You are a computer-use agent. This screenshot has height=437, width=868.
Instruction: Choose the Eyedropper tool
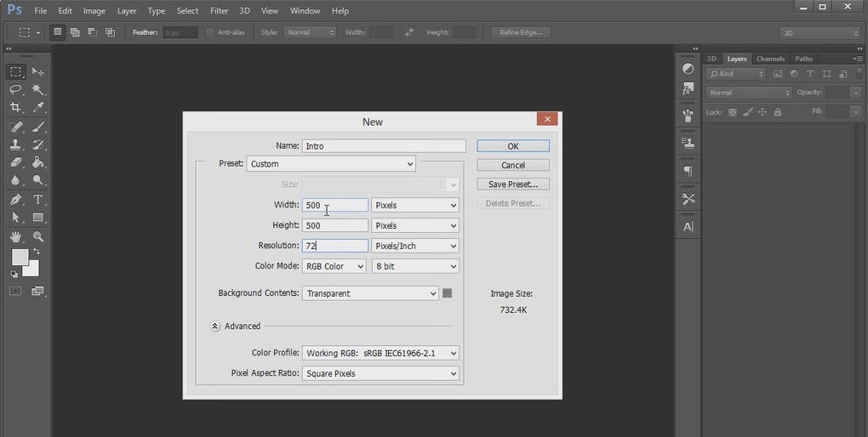[38, 108]
